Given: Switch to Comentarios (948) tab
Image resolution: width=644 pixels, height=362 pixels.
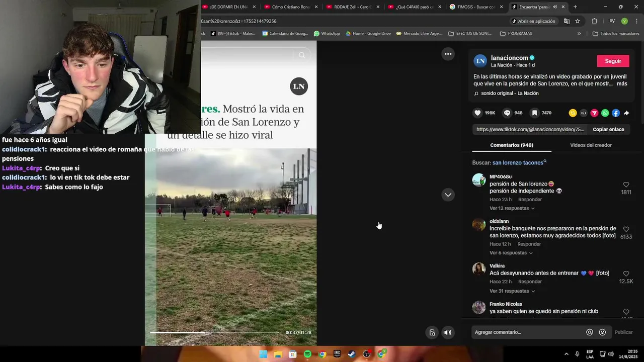Looking at the screenshot, I should [x=512, y=145].
